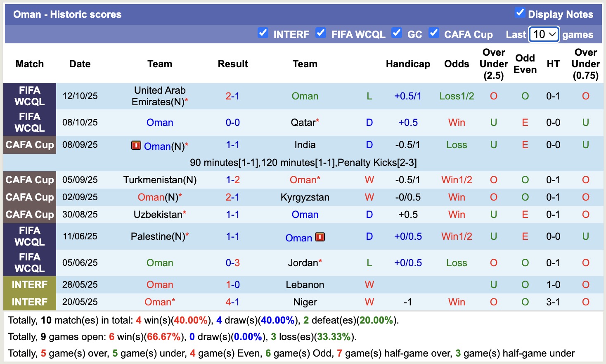606x364 pixels.
Task: Click the FIFA WCQL label for 12/10/25 match
Action: (30, 96)
